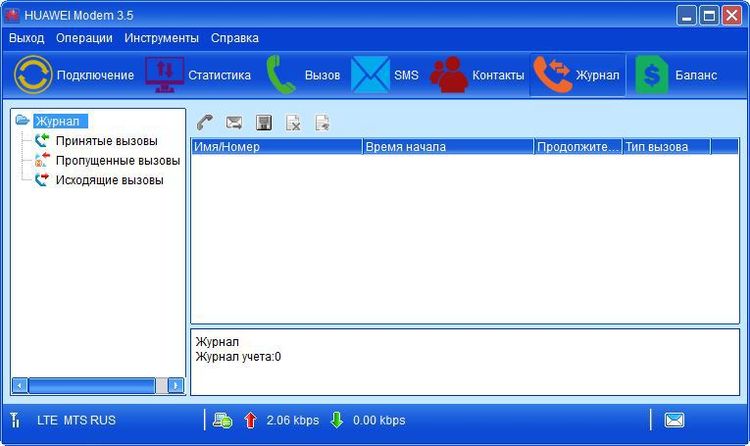Image resolution: width=750 pixels, height=446 pixels.
Task: Click the save floppy disk toolbar icon
Action: (x=264, y=123)
